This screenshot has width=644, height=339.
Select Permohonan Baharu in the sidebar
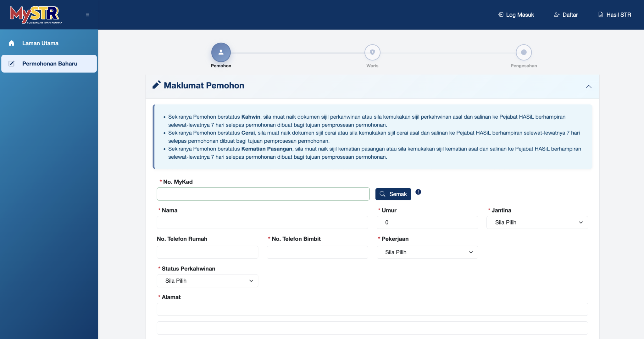point(50,63)
